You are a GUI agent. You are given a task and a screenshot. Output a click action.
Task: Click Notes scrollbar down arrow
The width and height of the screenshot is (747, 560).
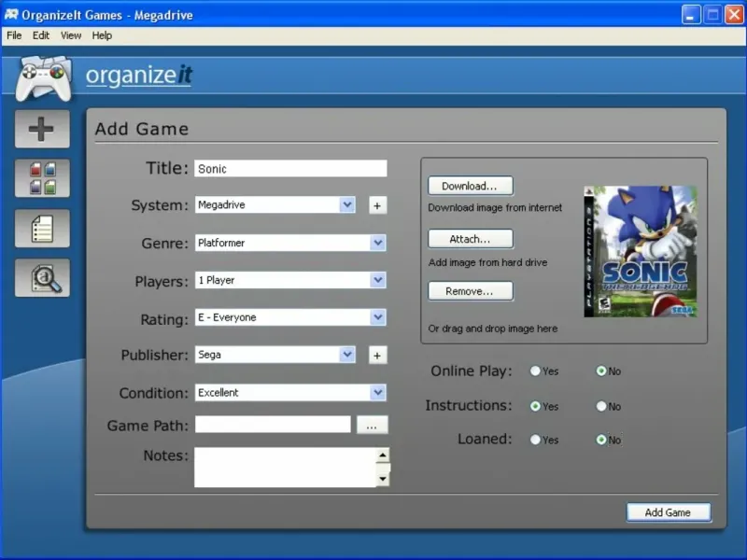point(383,479)
